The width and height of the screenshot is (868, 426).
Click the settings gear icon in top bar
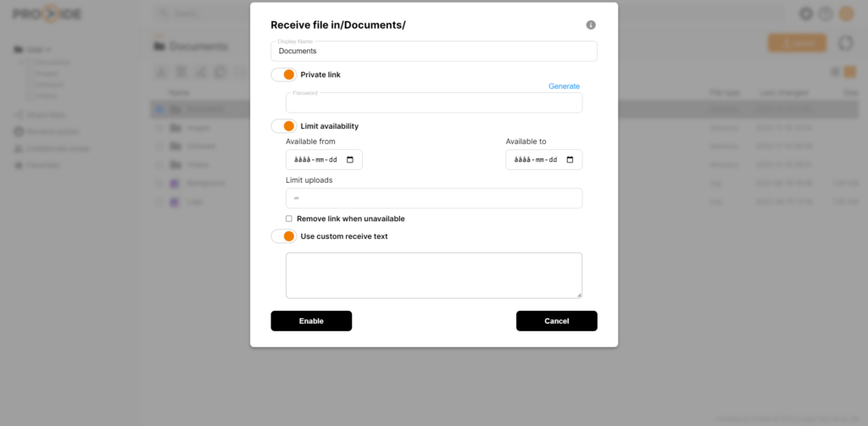click(x=805, y=14)
